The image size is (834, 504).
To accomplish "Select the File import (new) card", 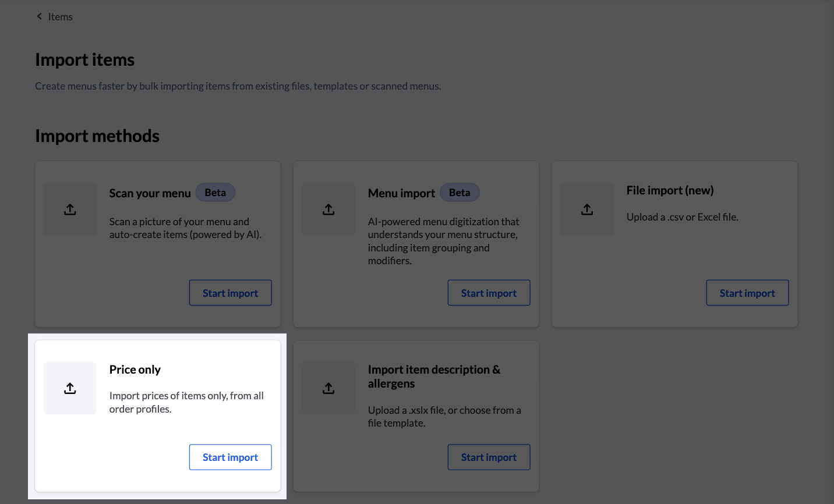I will pyautogui.click(x=674, y=244).
